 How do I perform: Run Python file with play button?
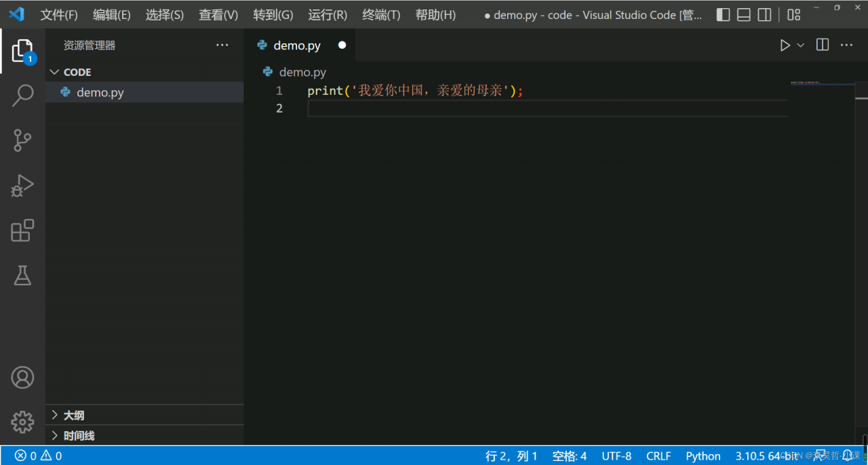[785, 45]
